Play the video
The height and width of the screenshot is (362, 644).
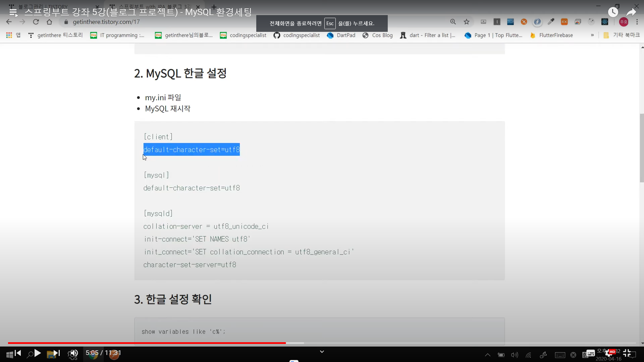coord(38,353)
